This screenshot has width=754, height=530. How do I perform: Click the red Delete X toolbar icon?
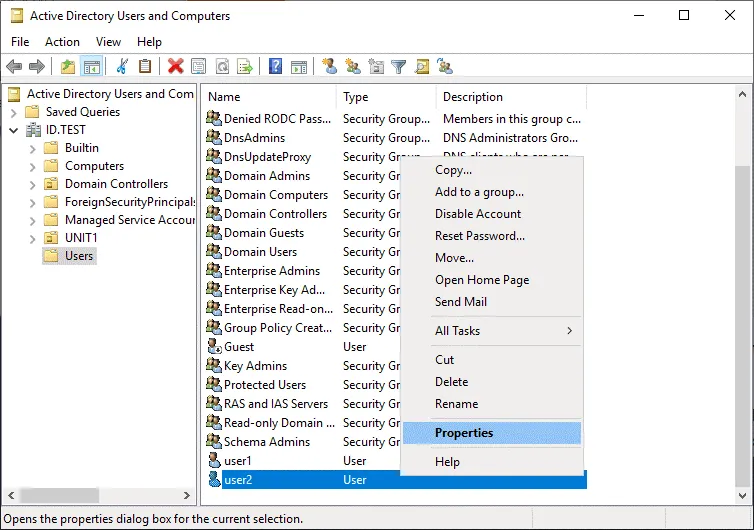point(175,67)
